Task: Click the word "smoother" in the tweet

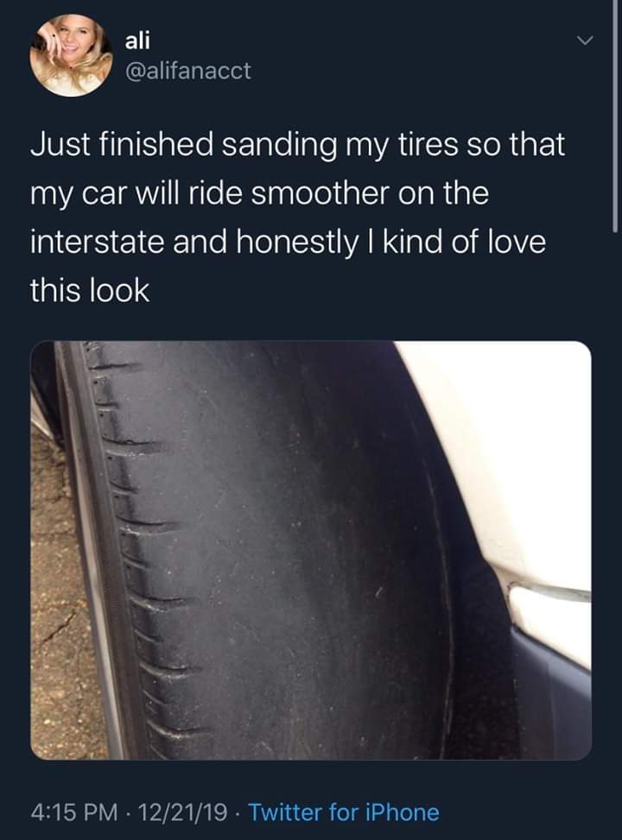Action: click(x=309, y=193)
